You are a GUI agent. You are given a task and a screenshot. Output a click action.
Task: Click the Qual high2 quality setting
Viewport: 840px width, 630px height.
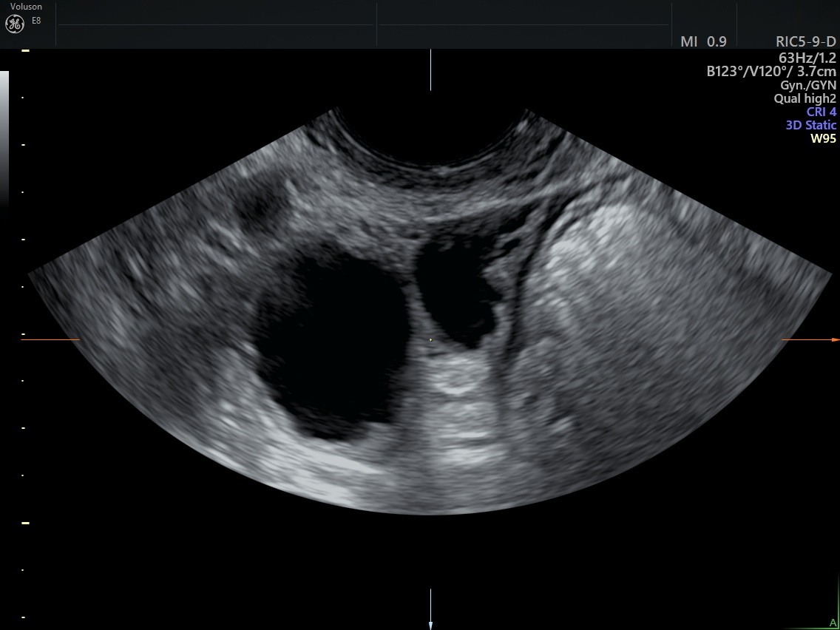(x=805, y=98)
